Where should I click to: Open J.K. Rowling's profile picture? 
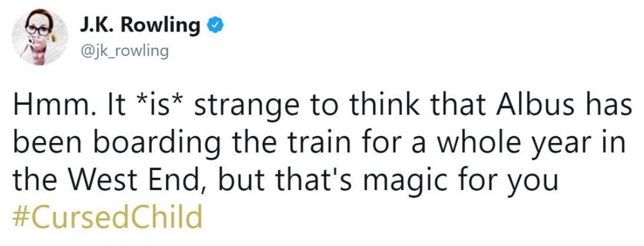(40, 37)
